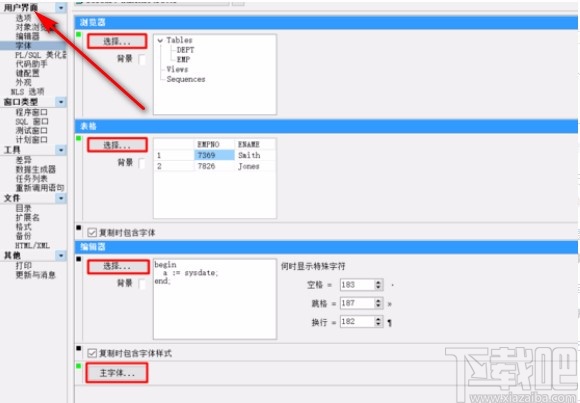Open 编辑器 preferences page in sidebar
Screen dimensions: 580x403
[27, 36]
